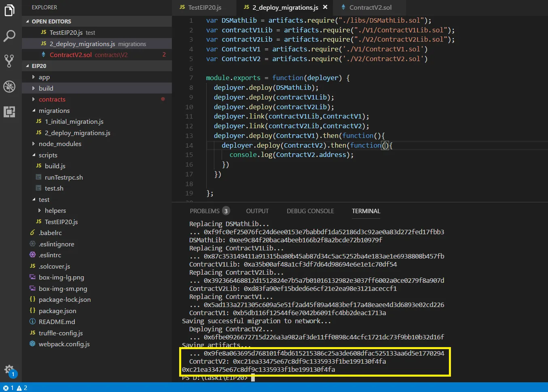Click the errors count in status bar
This screenshot has height=392, width=548.
tap(8, 388)
